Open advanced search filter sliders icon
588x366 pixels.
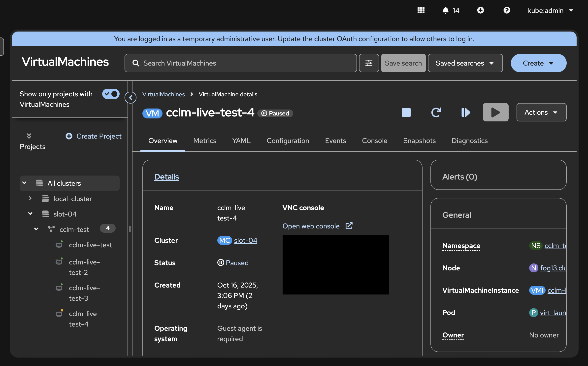369,63
